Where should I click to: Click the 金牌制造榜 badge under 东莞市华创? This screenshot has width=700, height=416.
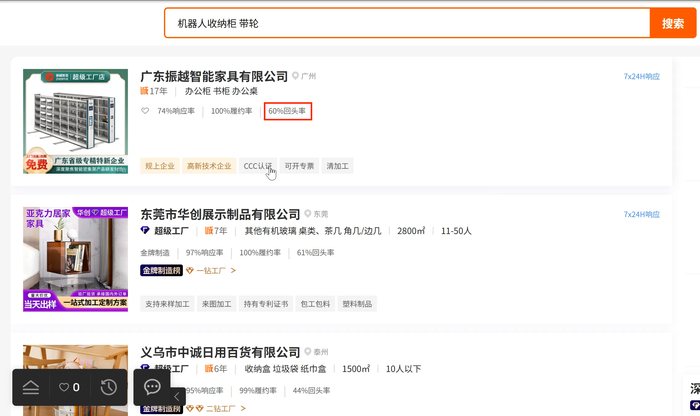click(162, 270)
